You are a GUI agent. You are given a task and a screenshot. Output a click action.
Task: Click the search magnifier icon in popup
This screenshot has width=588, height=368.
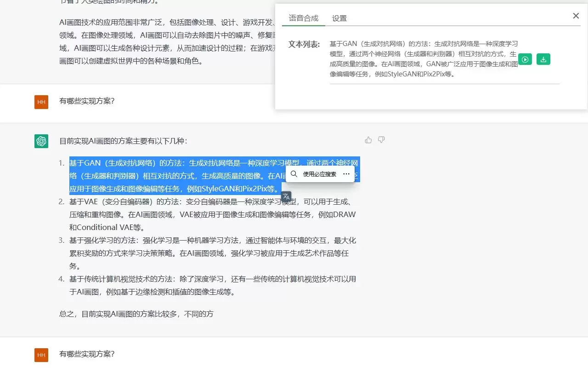pyautogui.click(x=294, y=174)
